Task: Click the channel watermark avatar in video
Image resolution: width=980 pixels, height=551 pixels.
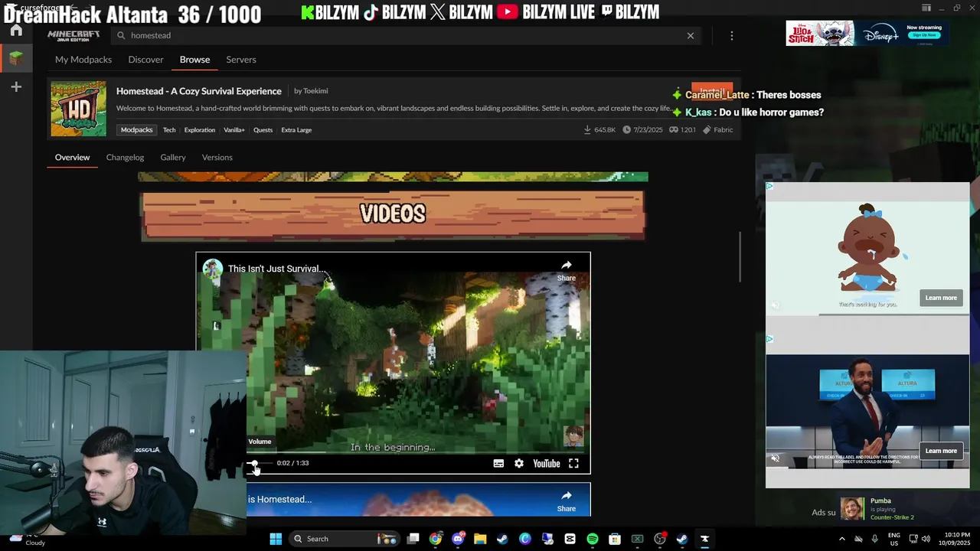Action: click(573, 436)
